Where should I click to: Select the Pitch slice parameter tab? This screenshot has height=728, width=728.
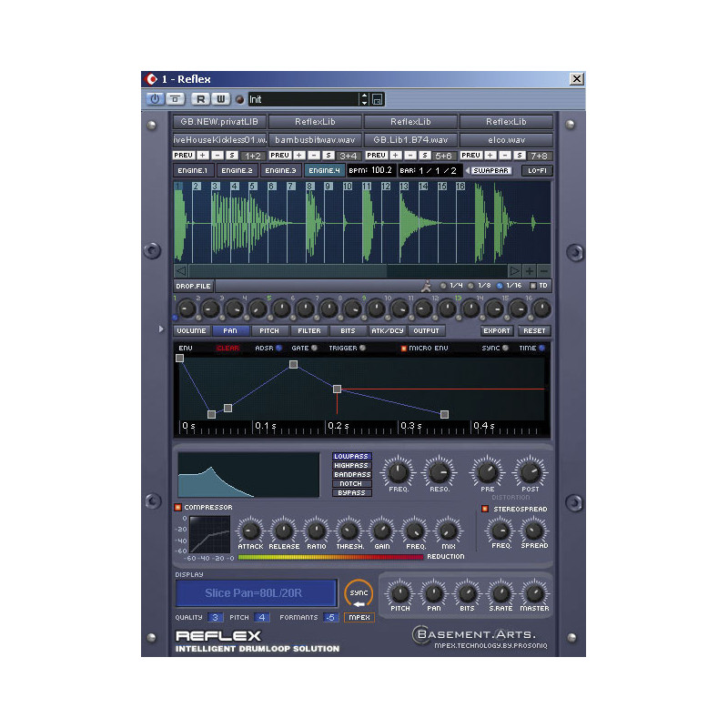[268, 331]
